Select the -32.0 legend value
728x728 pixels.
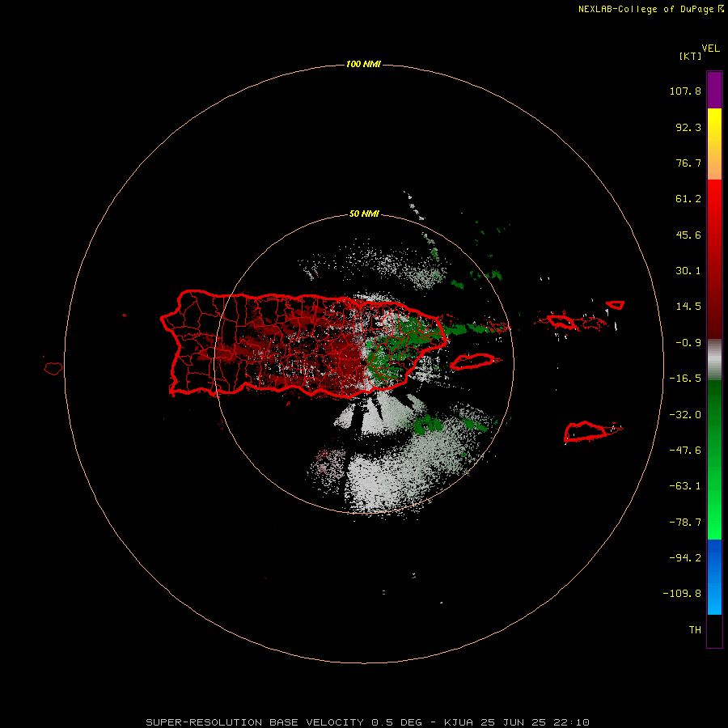click(685, 415)
